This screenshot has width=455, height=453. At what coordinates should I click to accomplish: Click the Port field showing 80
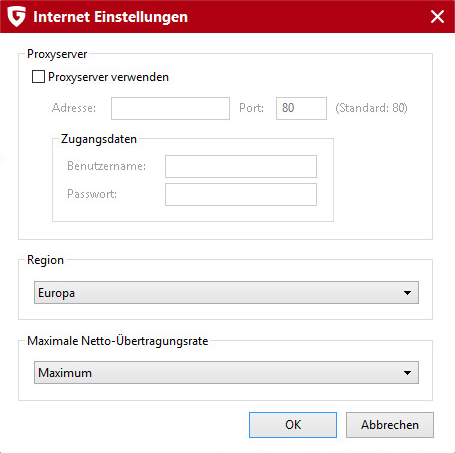click(x=301, y=108)
